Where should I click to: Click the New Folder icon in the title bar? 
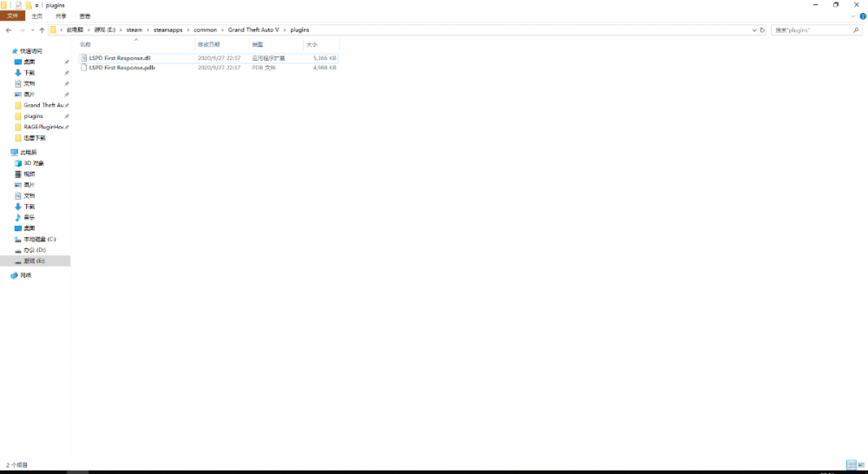coord(29,5)
